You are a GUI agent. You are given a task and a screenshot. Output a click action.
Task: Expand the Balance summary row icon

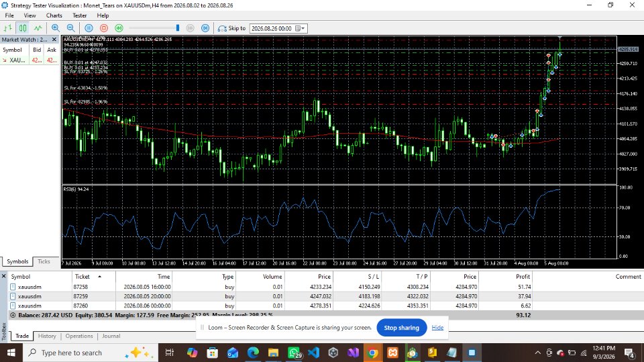tap(13, 315)
